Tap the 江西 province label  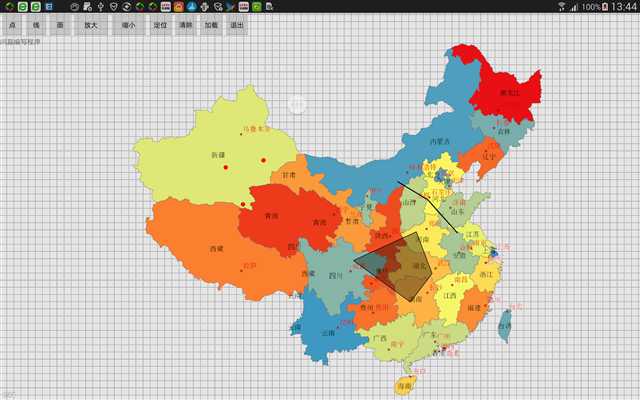450,296
